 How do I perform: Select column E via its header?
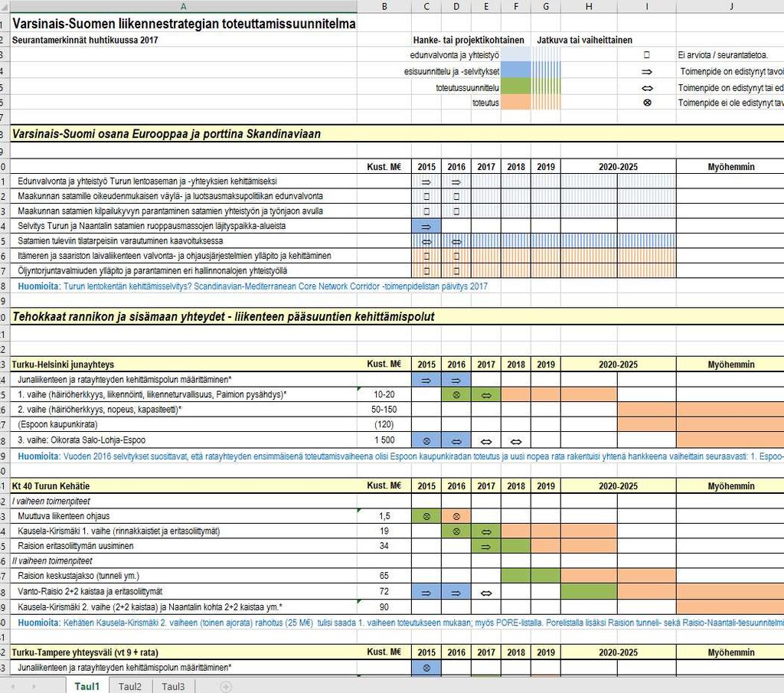(486, 6)
